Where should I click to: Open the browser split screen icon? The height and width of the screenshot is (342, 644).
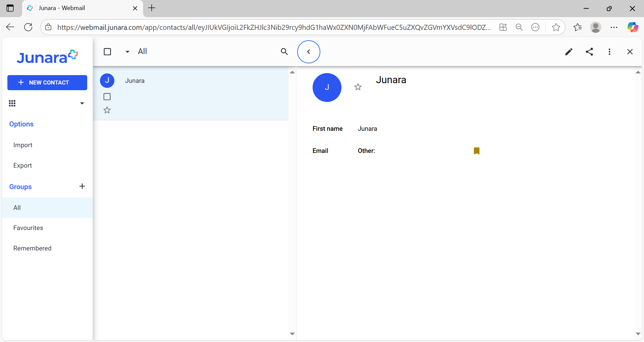click(x=503, y=27)
